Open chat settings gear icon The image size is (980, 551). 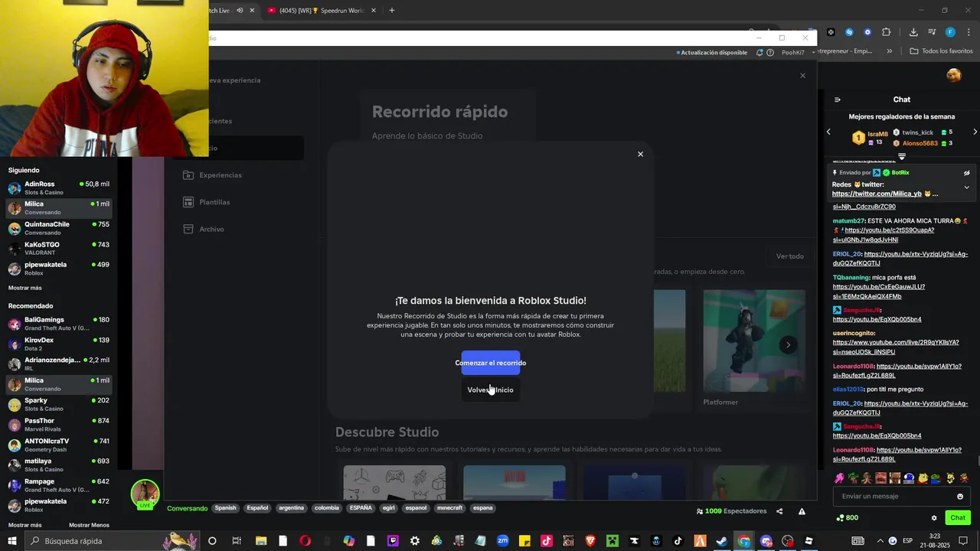[x=934, y=518]
